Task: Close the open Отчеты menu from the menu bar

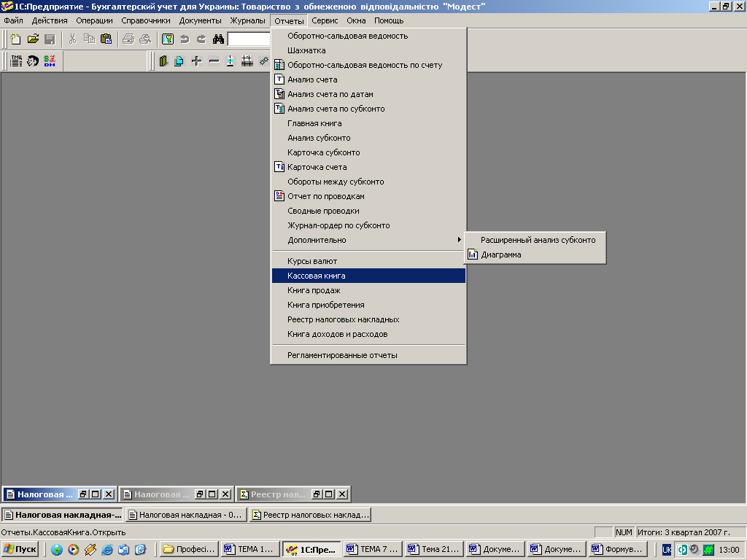Action: click(x=289, y=21)
